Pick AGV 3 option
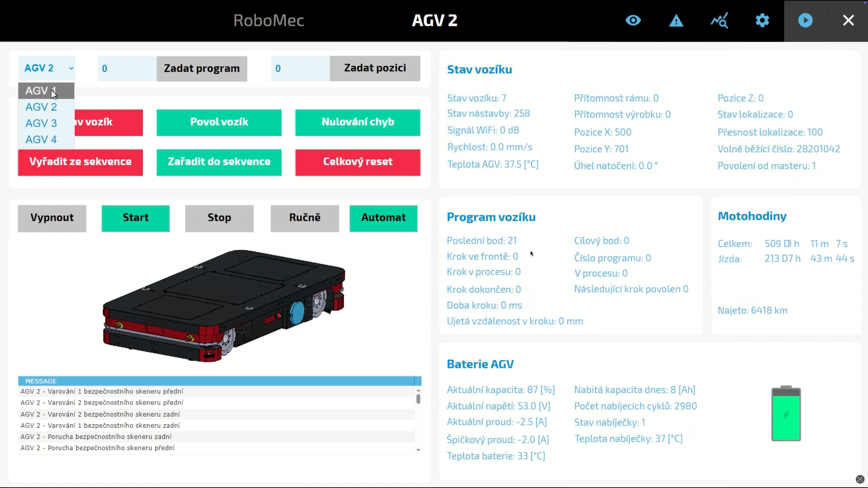The height and width of the screenshot is (488, 868). (x=41, y=123)
